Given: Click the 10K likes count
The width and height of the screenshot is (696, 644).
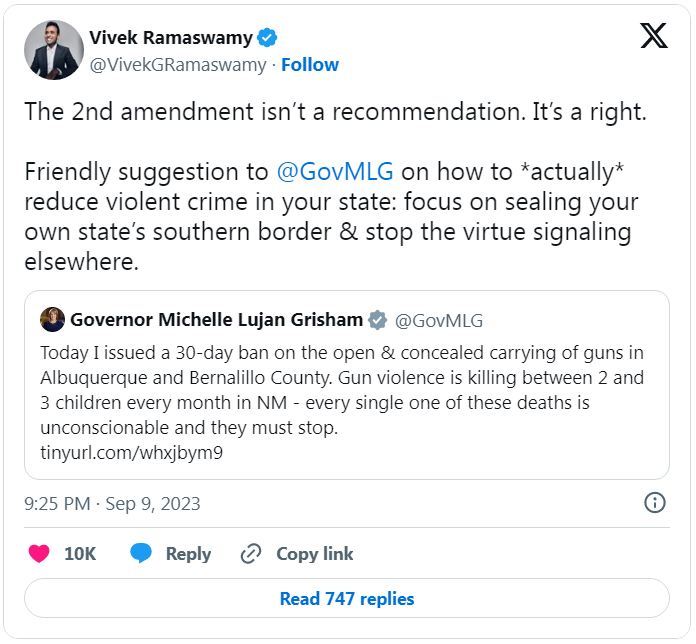Looking at the screenshot, I should [x=80, y=554].
